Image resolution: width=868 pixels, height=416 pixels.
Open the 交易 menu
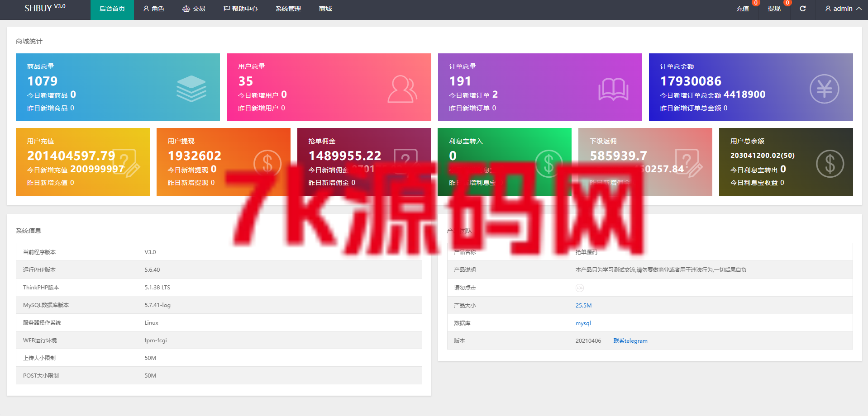pos(194,9)
